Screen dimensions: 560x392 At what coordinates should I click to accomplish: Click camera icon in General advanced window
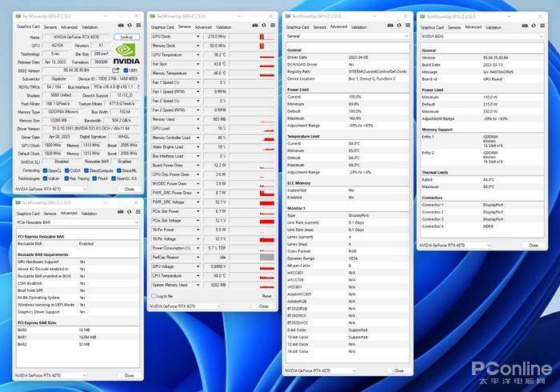click(390, 26)
